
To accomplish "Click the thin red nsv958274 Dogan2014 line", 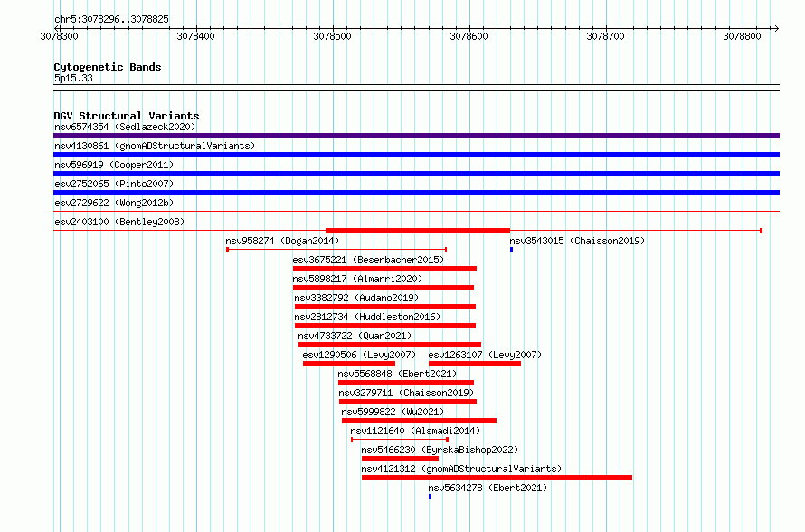I will click(x=336, y=250).
